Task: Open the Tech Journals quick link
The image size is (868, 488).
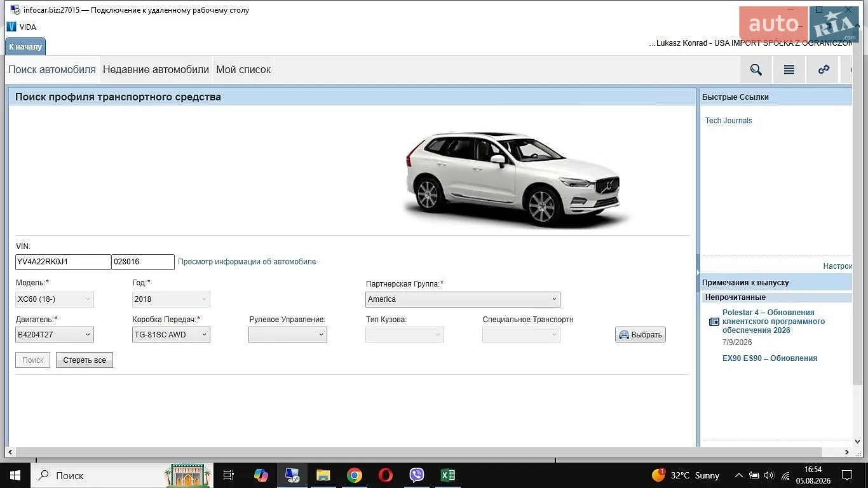Action: point(728,121)
